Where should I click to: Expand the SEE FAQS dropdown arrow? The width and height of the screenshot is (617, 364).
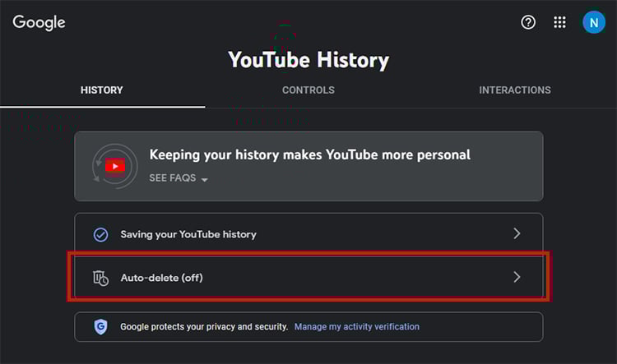204,179
